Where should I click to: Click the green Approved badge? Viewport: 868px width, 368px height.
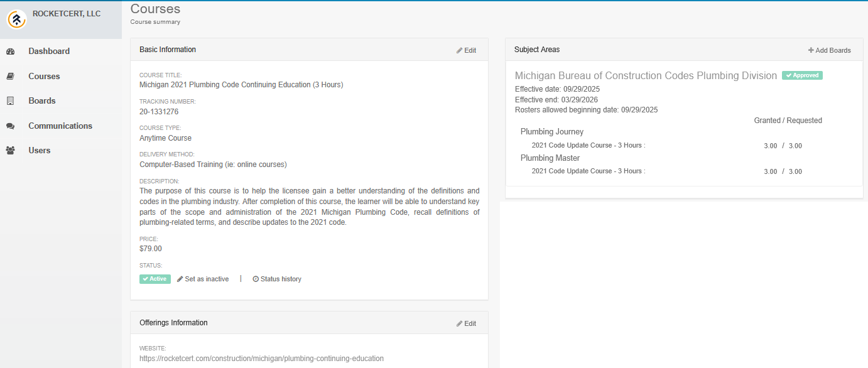pos(802,75)
